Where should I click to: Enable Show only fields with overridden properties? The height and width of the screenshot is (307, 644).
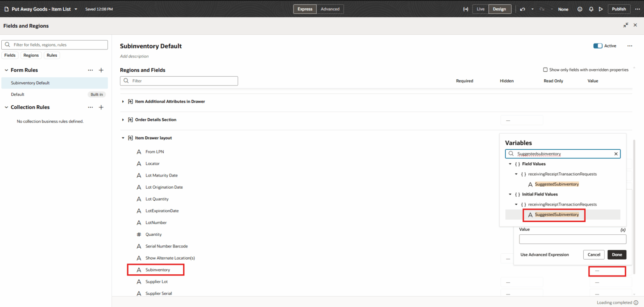point(545,70)
